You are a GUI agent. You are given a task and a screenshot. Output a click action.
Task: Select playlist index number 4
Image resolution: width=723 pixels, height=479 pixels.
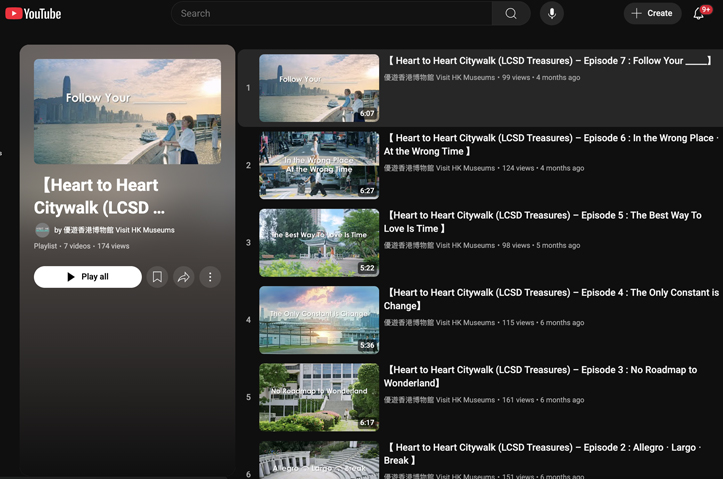(x=248, y=320)
